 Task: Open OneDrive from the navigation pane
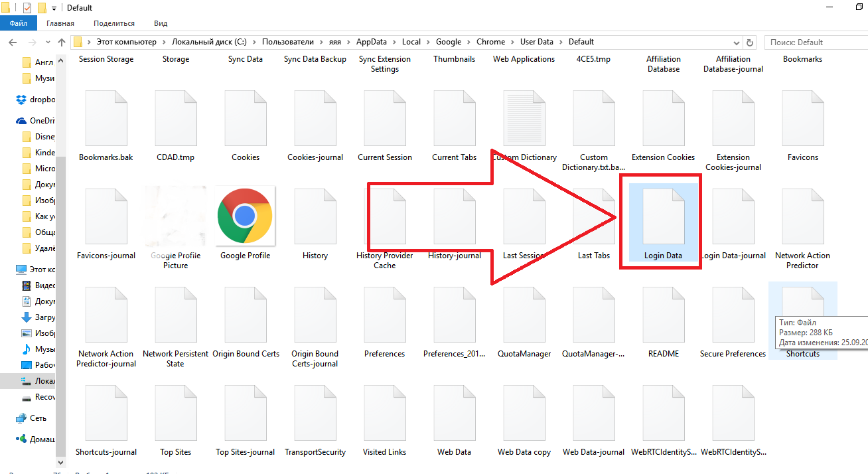[21, 121]
